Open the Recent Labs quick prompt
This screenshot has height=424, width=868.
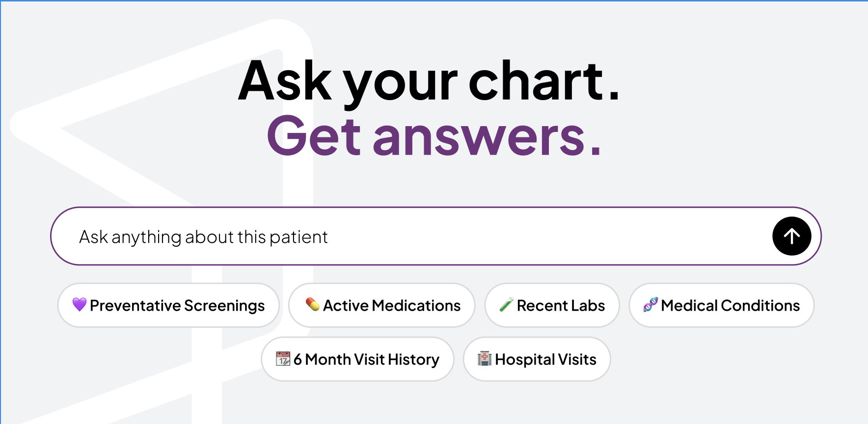551,305
